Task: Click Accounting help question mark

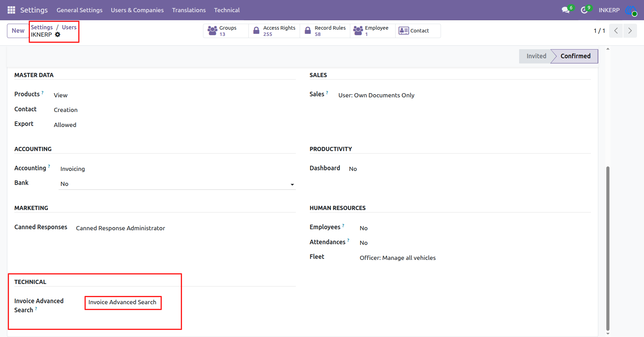Action: pos(49,166)
